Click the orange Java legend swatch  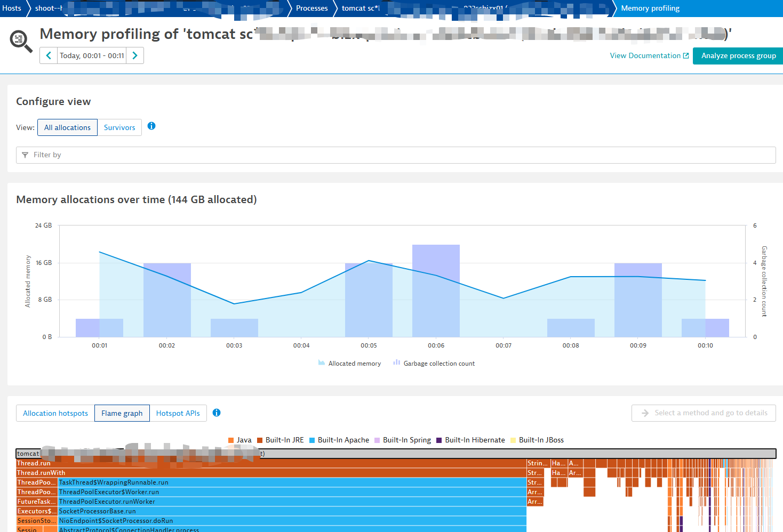231,440
